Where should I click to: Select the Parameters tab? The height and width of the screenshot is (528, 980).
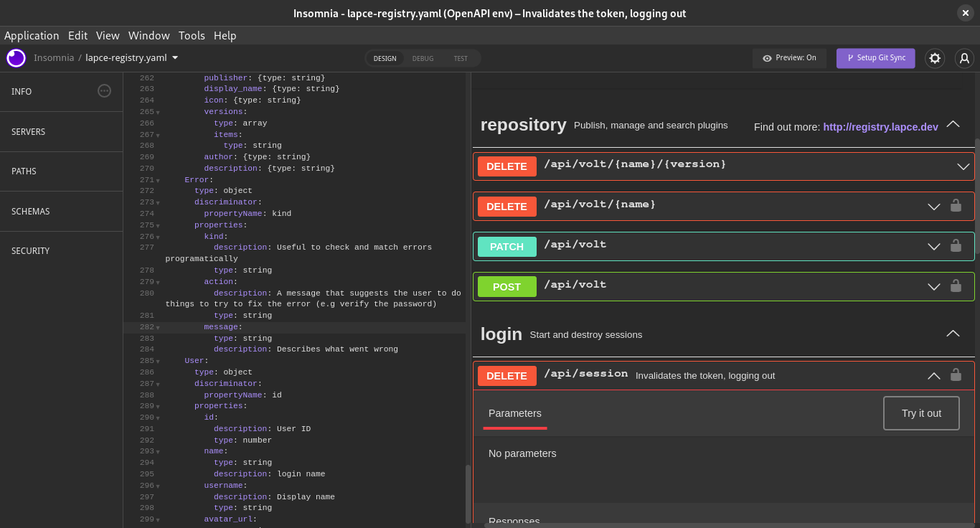(x=514, y=413)
